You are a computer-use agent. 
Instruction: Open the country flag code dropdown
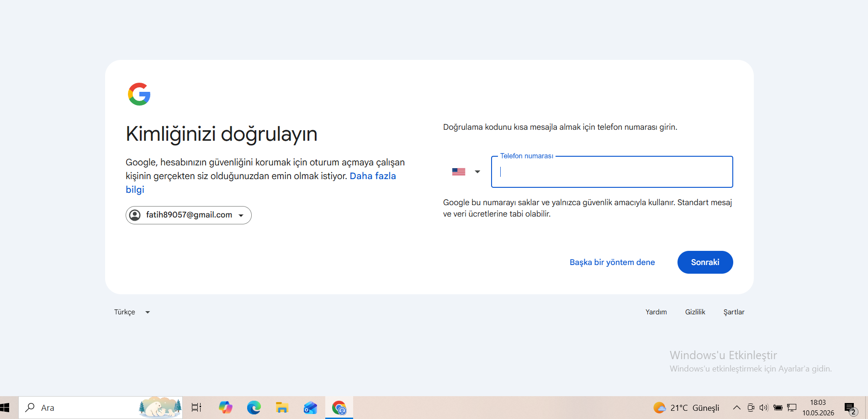(x=466, y=172)
